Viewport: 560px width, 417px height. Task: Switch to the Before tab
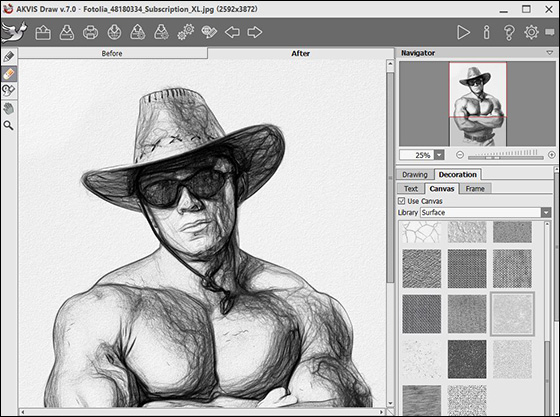(112, 54)
